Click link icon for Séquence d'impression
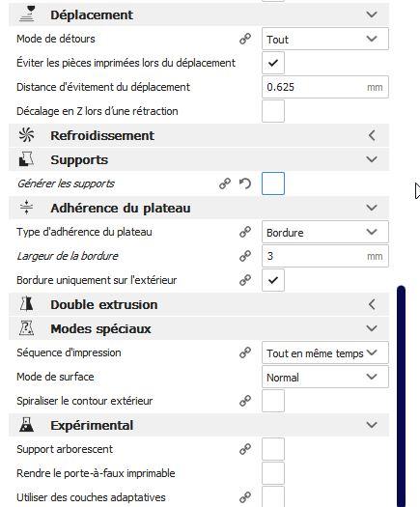Screen dimensions: 420x507 click(245, 352)
